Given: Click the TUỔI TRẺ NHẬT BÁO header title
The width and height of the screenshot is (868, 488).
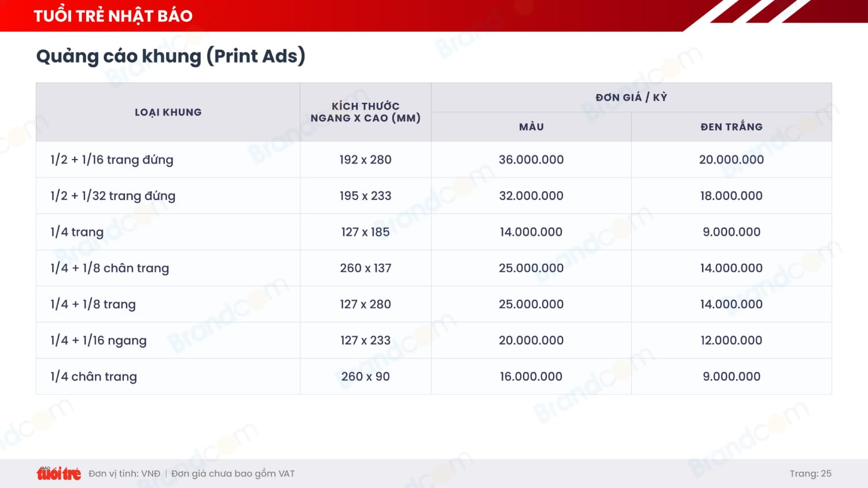Looking at the screenshot, I should point(113,16).
